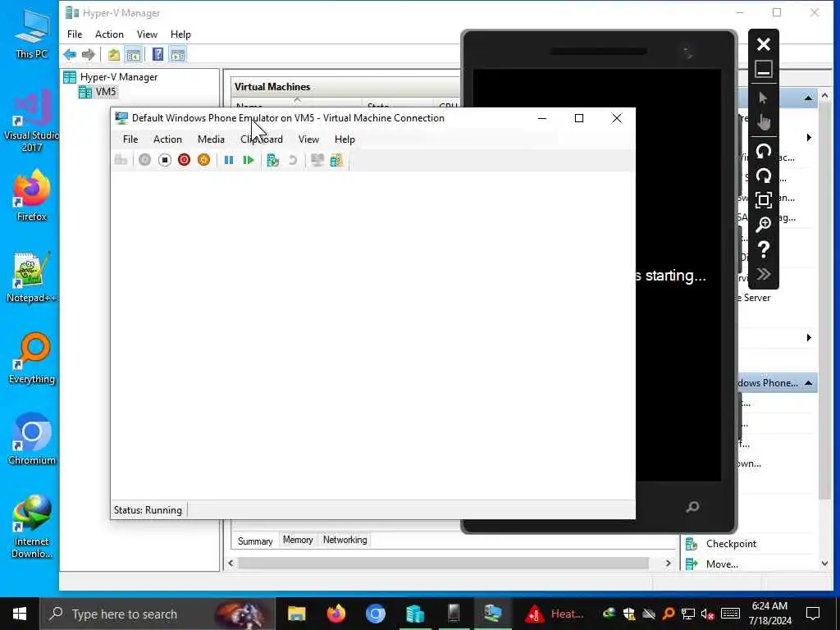Click emulator Zoom magnifier icon
The image size is (840, 630).
[x=764, y=225]
